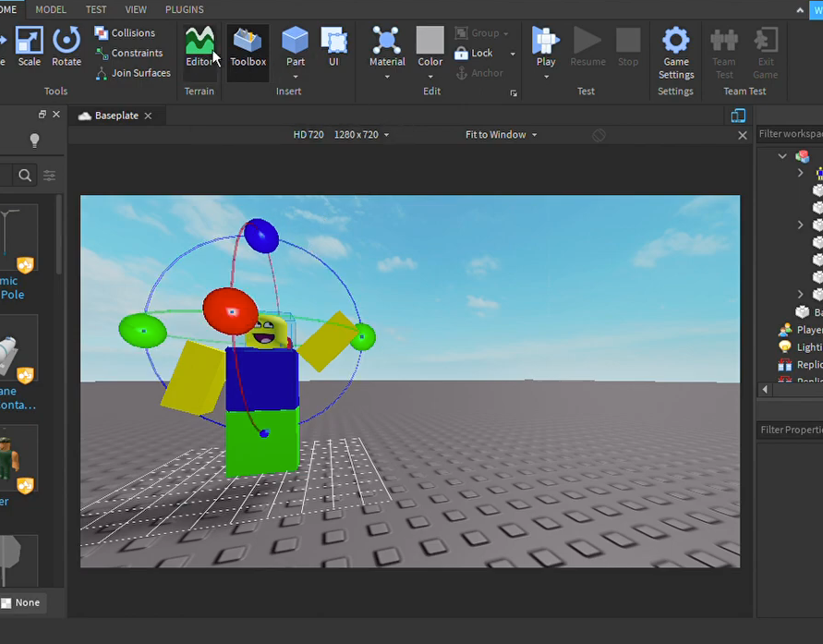Click the Toolbox search magnifier icon
Image resolution: width=823 pixels, height=644 pixels.
click(x=25, y=176)
